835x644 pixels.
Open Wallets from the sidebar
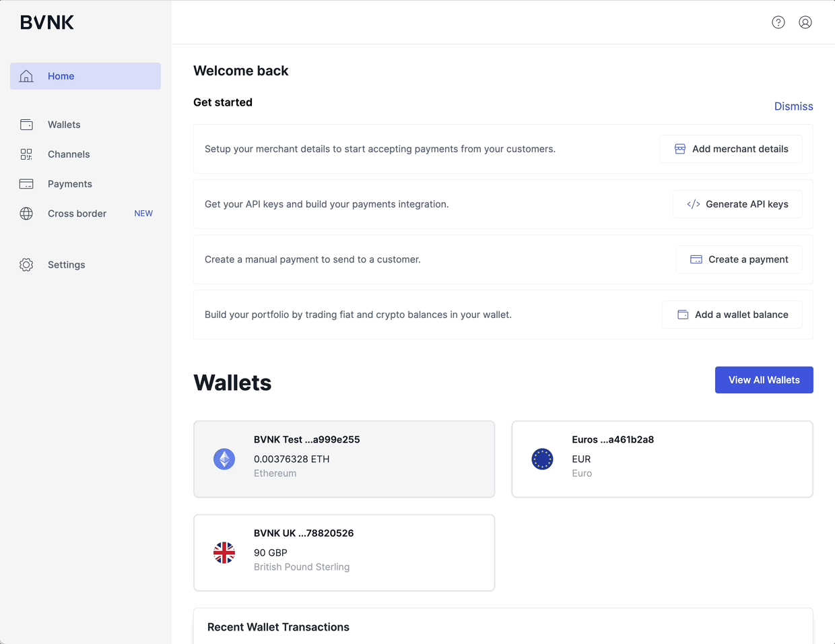pos(86,125)
